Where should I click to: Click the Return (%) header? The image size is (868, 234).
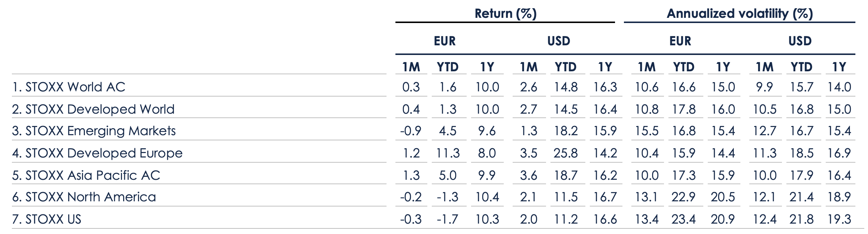pyautogui.click(x=505, y=14)
